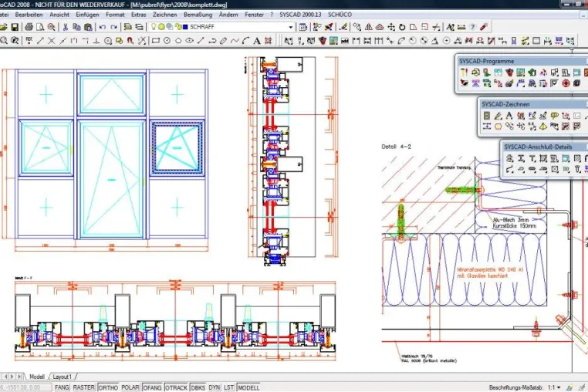Click the Move (four arrows) tool

[391, 27]
